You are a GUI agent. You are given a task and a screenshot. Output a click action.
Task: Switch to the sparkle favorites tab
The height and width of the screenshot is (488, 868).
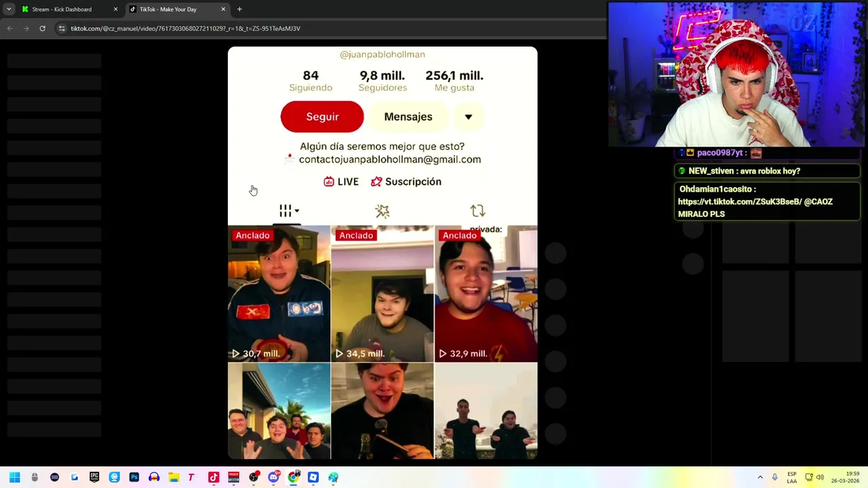[382, 211]
